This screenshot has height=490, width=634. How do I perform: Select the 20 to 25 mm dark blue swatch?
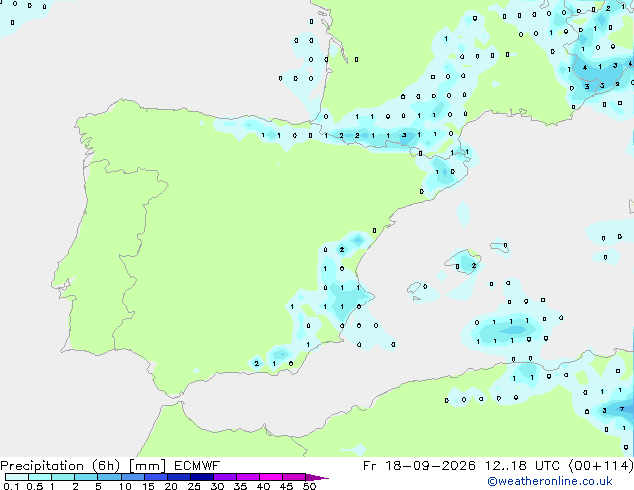178,477
